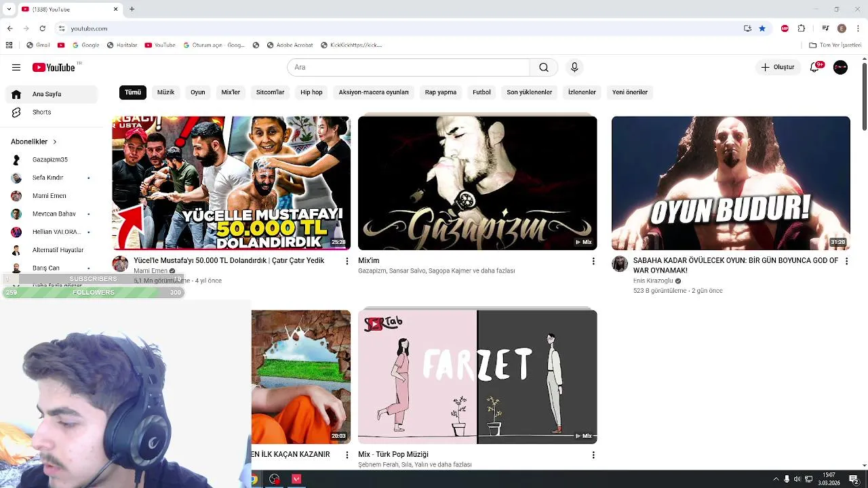This screenshot has height=488, width=868.
Task: Open Alternatif Hayatlar subscription channel
Action: coord(52,250)
